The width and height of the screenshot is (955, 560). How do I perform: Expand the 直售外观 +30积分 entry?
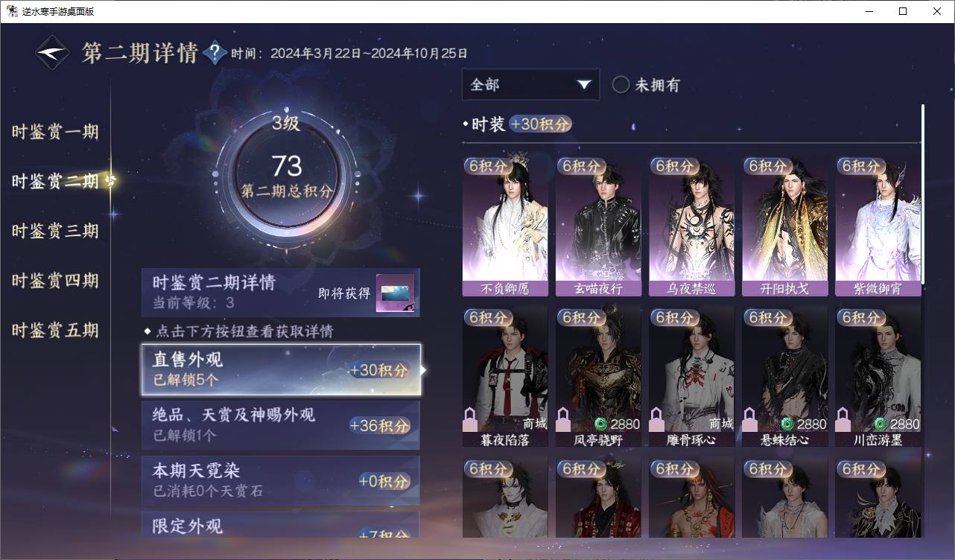point(281,370)
